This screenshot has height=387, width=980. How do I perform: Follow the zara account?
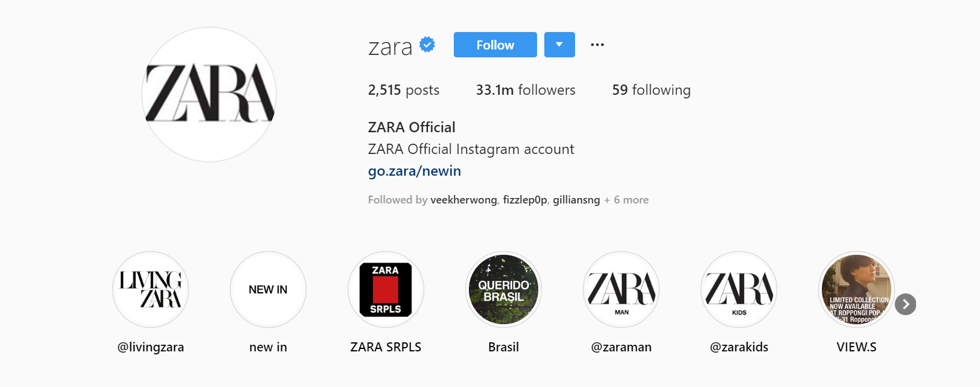coord(495,45)
